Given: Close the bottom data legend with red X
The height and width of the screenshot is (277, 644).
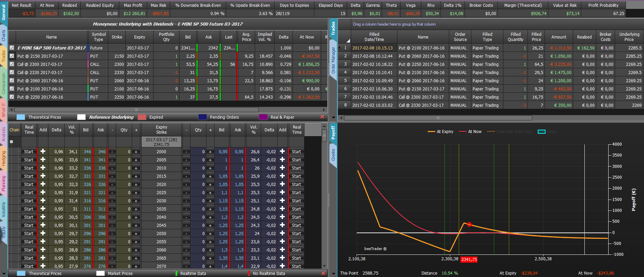Looking at the screenshot, I should tap(323, 273).
